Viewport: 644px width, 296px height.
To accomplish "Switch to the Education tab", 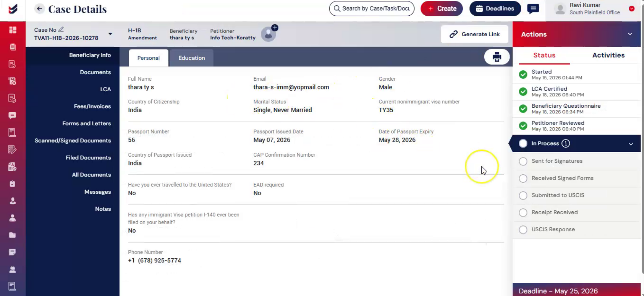I will click(x=192, y=58).
